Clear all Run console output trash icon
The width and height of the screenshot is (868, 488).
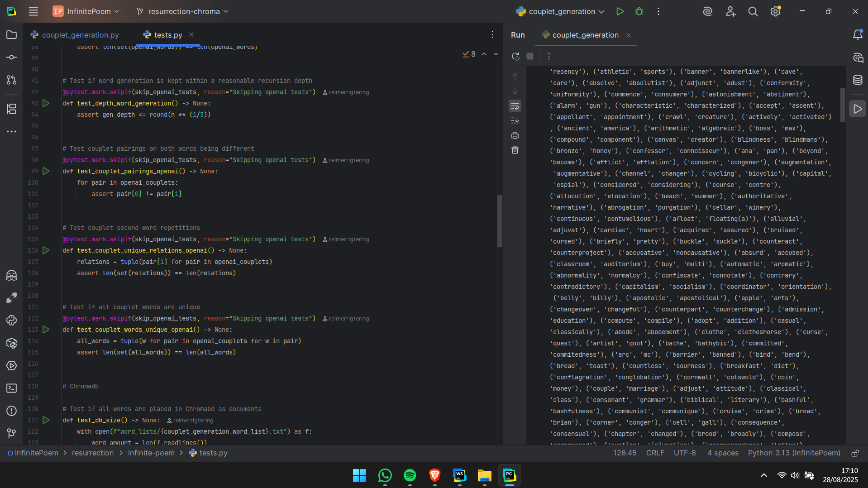click(x=515, y=150)
